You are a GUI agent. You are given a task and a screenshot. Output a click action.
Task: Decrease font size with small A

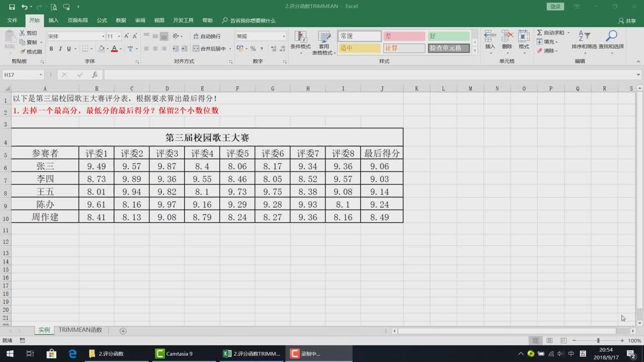(x=135, y=36)
